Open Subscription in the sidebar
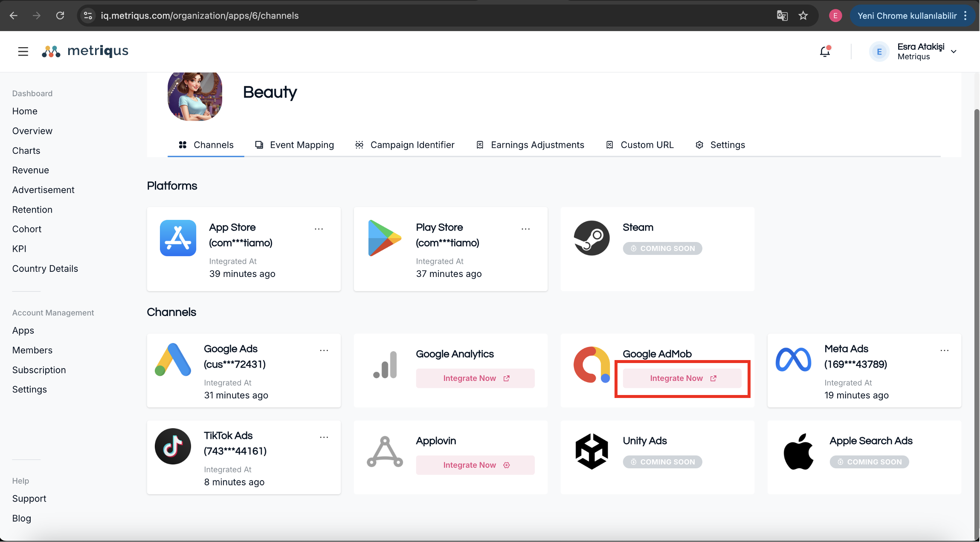Screen dimensions: 980x542 39,370
